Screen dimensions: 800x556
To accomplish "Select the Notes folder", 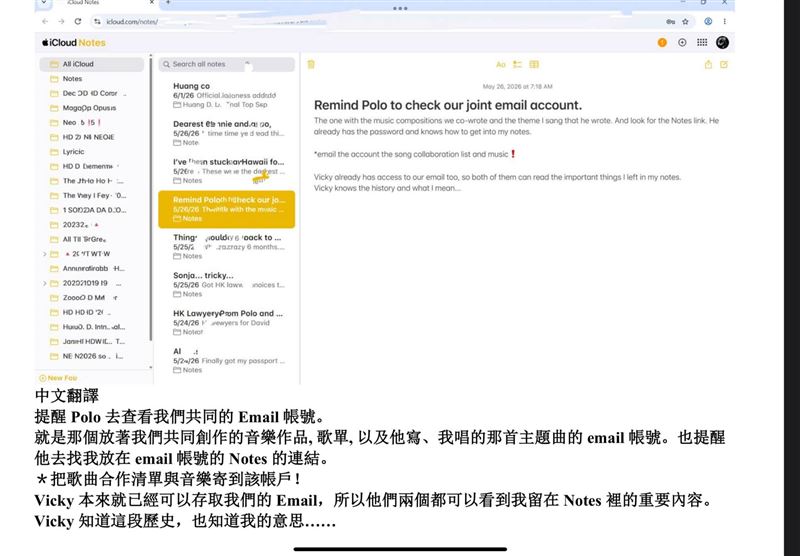I will [92, 79].
